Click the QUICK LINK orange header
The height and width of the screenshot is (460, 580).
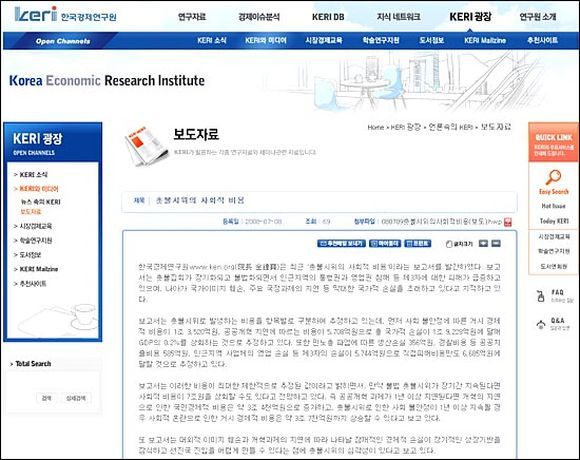(x=553, y=143)
